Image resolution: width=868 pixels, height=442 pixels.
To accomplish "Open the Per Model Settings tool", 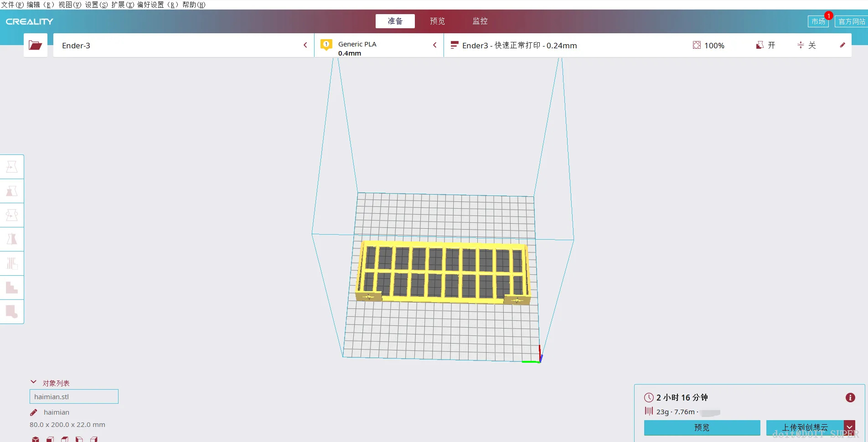I will pos(12,263).
